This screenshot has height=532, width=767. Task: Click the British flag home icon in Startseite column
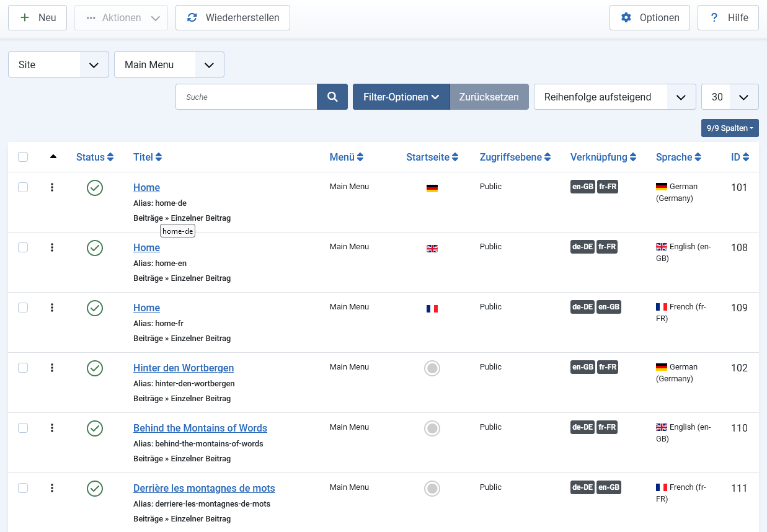(x=432, y=249)
